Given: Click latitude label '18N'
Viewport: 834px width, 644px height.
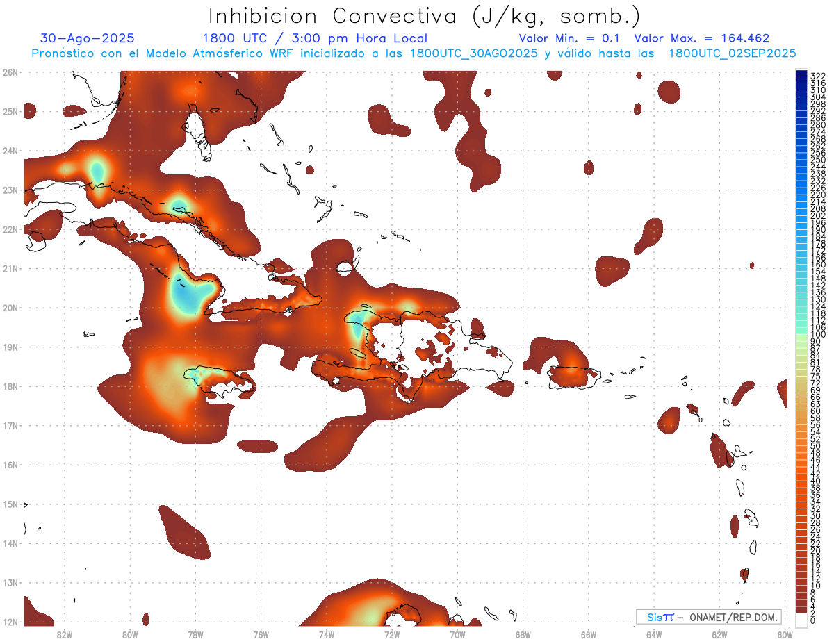Looking at the screenshot, I should [10, 386].
